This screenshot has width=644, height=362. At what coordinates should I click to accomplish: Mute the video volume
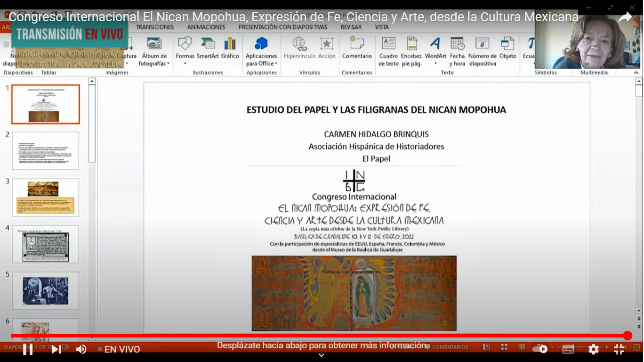coord(81,349)
